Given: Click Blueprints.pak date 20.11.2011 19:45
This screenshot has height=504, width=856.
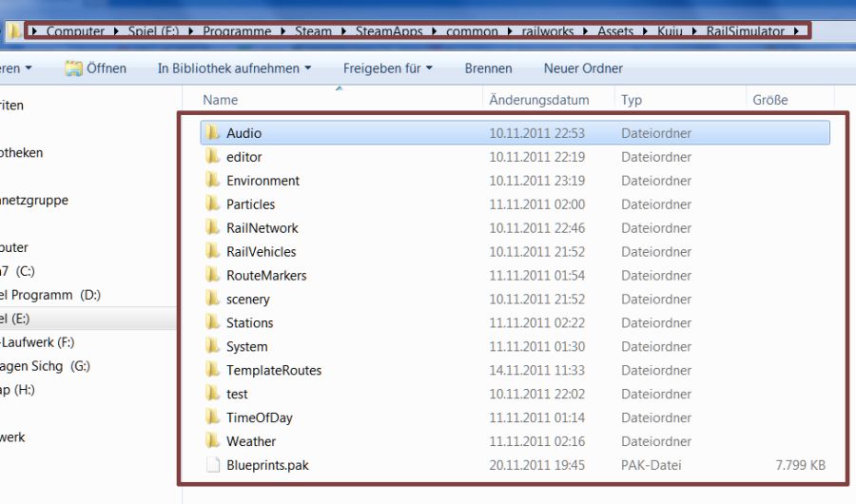Looking at the screenshot, I should click(536, 465).
